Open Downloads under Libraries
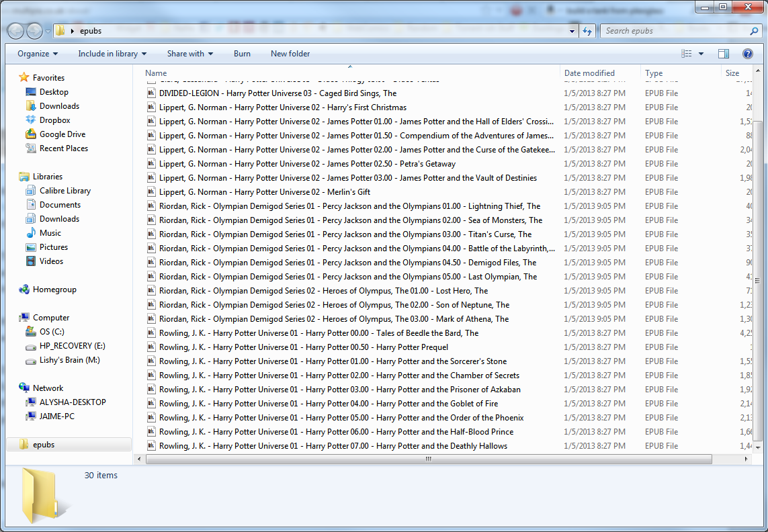 [59, 219]
